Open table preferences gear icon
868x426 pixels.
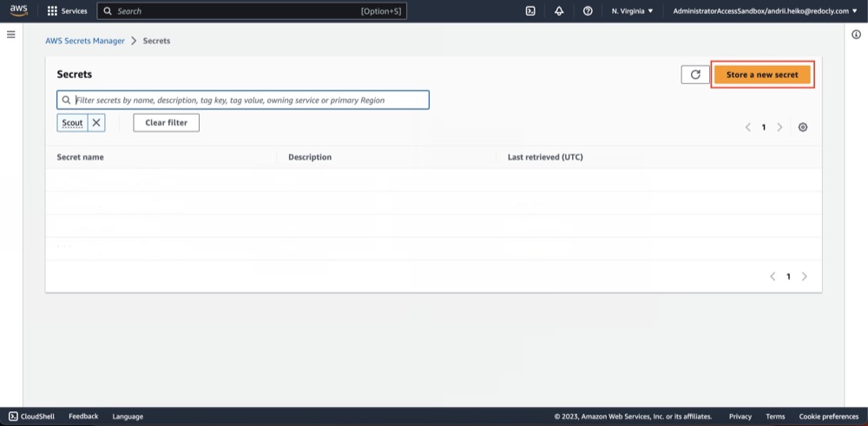[x=803, y=128]
